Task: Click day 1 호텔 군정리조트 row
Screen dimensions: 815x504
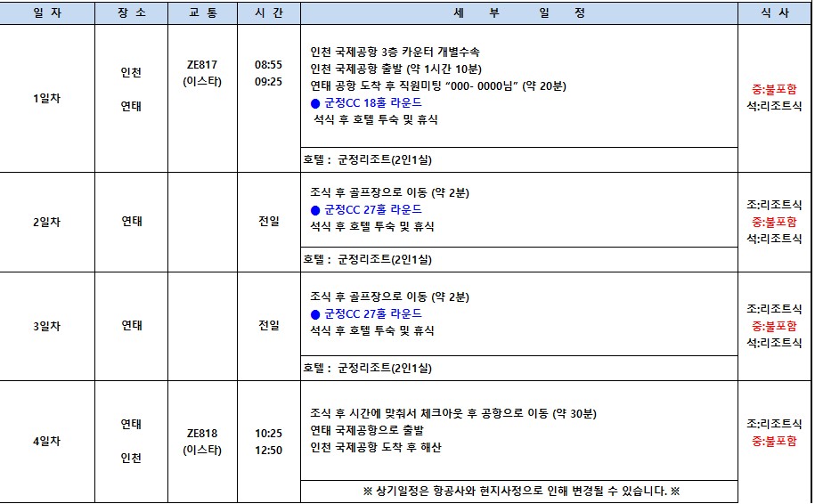Action: coord(519,159)
